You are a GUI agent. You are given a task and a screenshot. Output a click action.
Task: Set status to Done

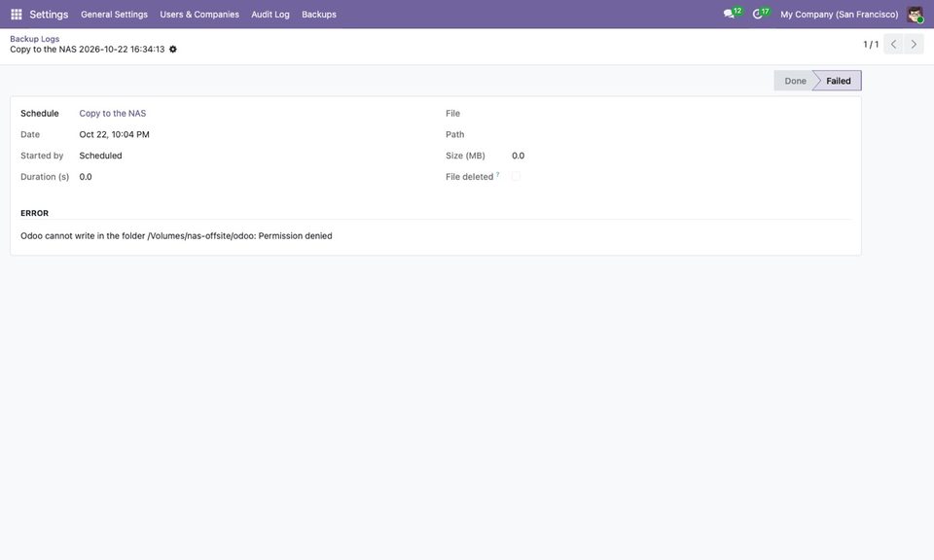coord(794,81)
